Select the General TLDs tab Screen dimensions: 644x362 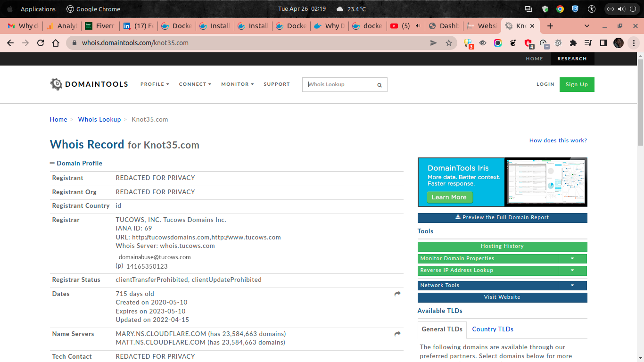coord(442,329)
